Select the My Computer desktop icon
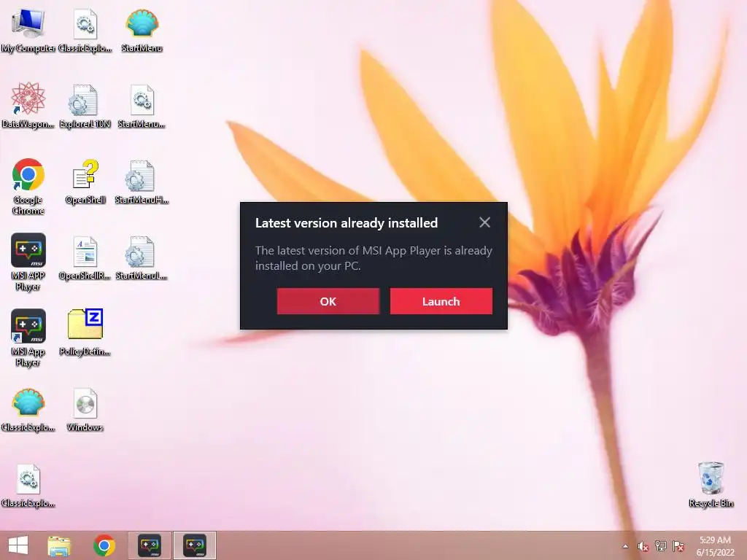The height and width of the screenshot is (560, 747). coord(28,29)
